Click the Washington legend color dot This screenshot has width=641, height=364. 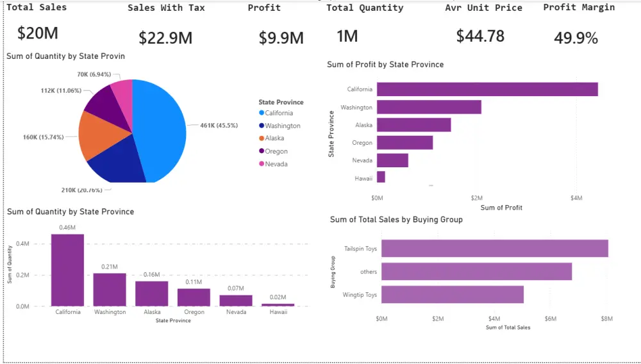pos(262,126)
